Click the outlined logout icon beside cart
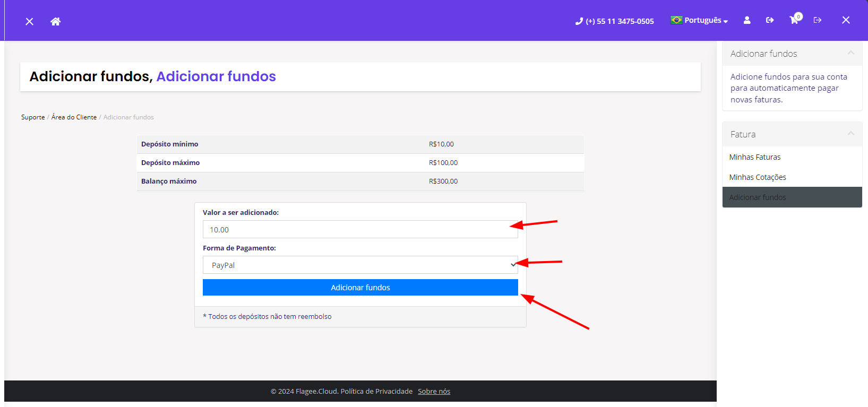 click(x=818, y=20)
